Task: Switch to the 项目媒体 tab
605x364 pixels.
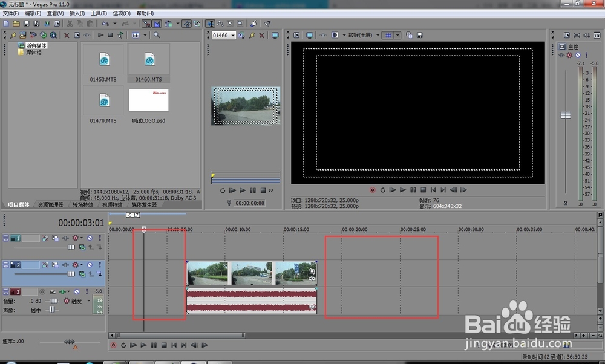Action: (18, 205)
